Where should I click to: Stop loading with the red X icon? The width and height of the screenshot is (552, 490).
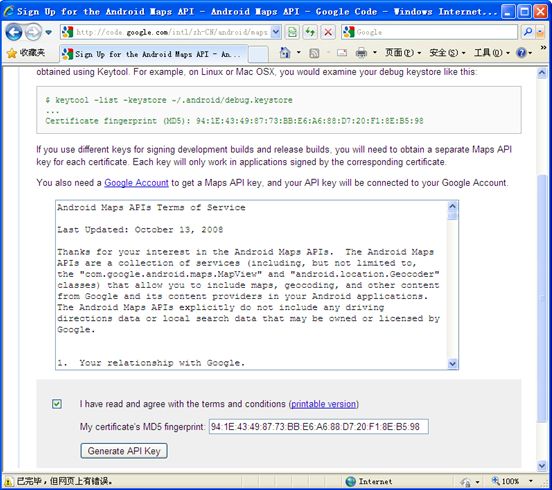328,32
